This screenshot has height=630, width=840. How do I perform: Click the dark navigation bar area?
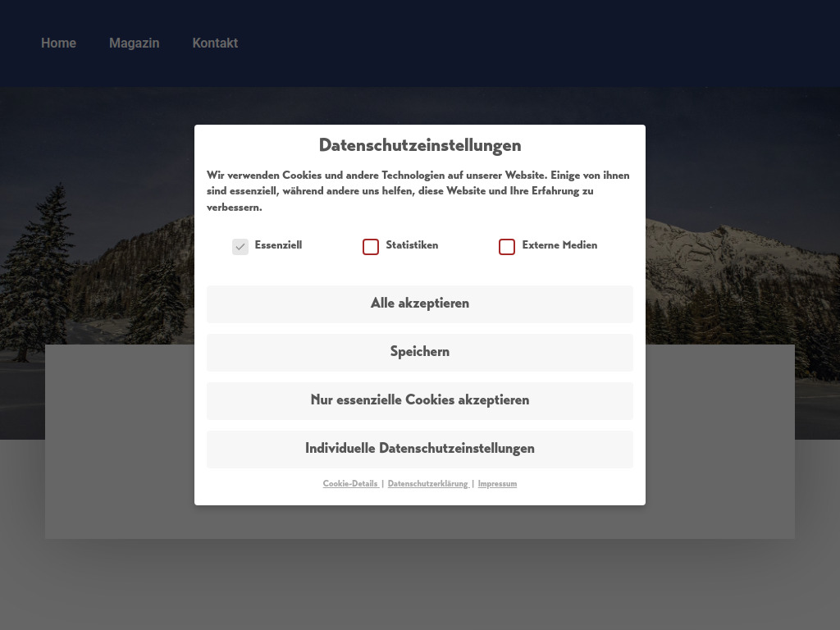492,43
